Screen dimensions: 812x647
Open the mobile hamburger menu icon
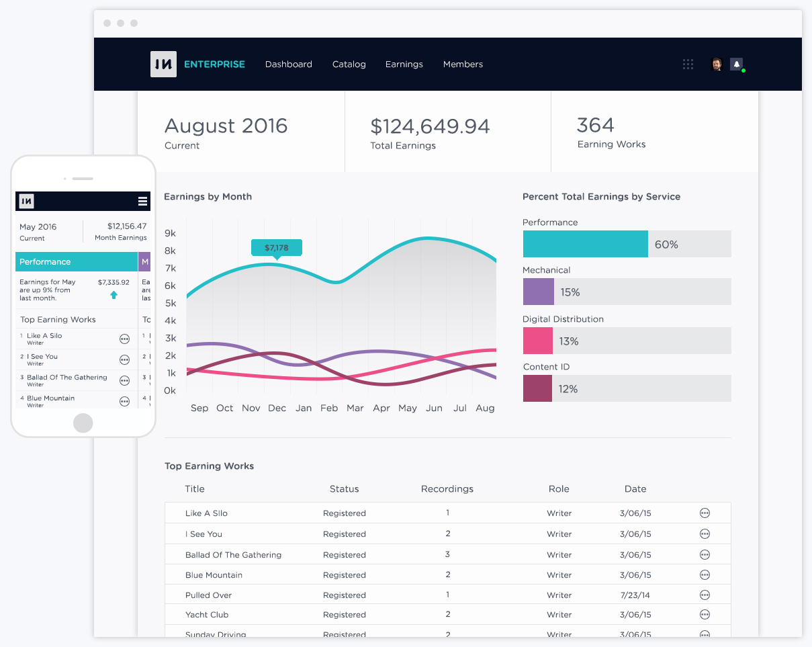[x=142, y=201]
